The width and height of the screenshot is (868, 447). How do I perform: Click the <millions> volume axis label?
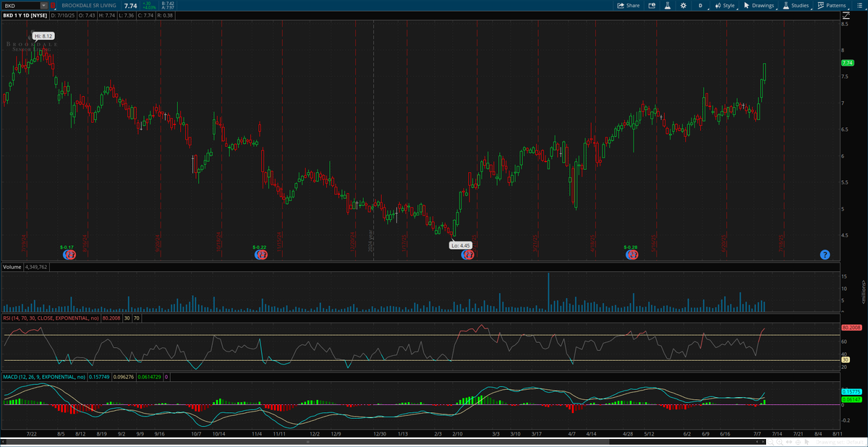tap(864, 291)
